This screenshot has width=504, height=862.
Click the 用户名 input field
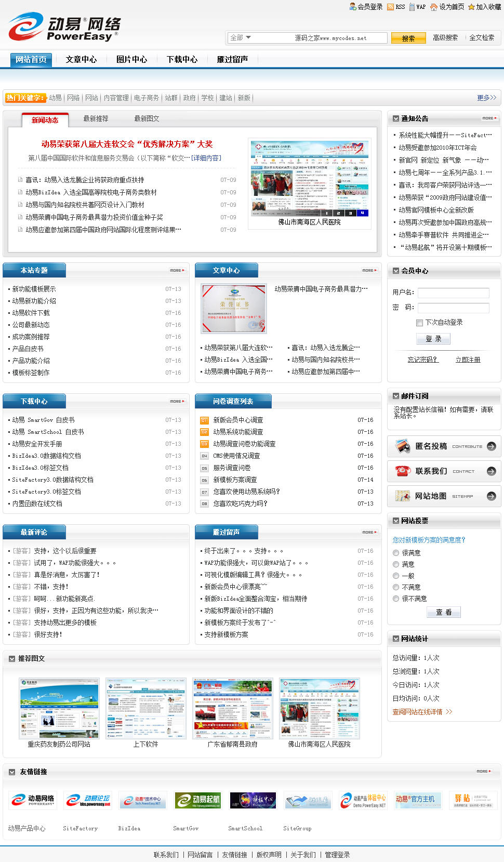tap(454, 293)
